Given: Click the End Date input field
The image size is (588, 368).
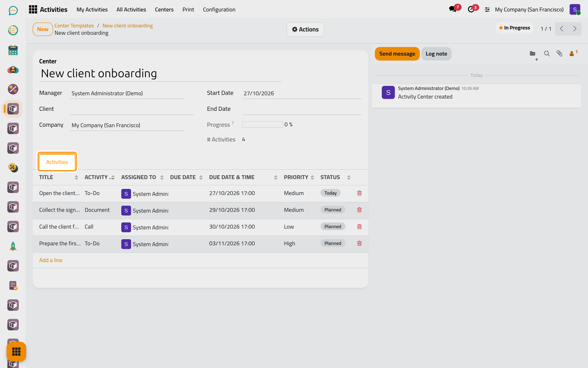Looking at the screenshot, I should 302,109.
